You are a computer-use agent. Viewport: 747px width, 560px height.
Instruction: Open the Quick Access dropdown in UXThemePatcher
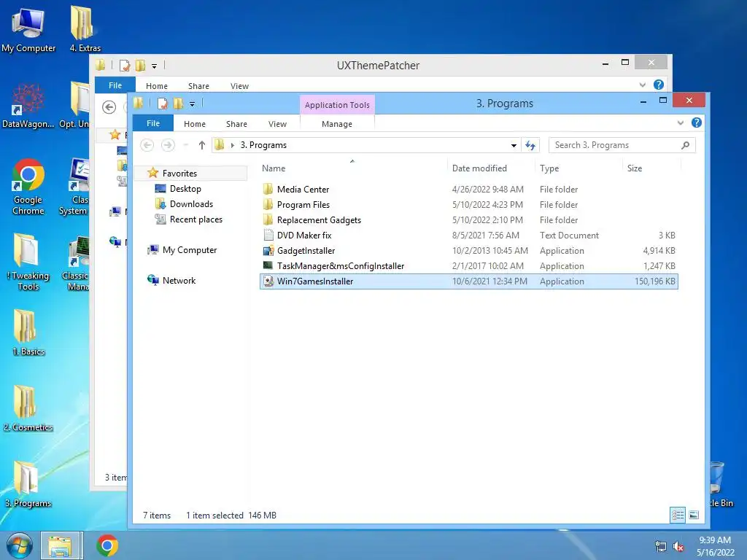tap(155, 66)
